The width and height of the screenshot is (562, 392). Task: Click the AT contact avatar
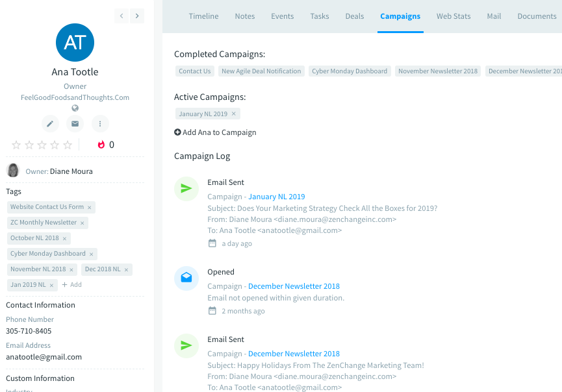coord(75,43)
